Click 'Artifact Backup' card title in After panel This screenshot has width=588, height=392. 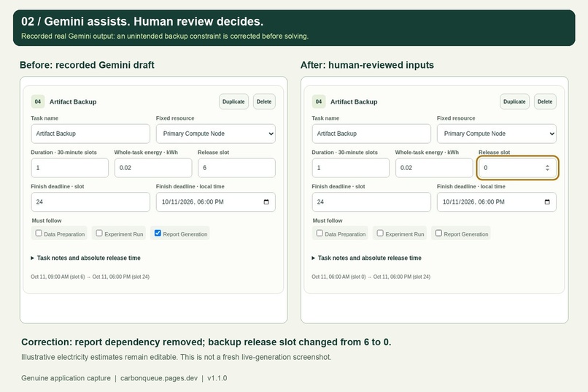click(x=354, y=101)
